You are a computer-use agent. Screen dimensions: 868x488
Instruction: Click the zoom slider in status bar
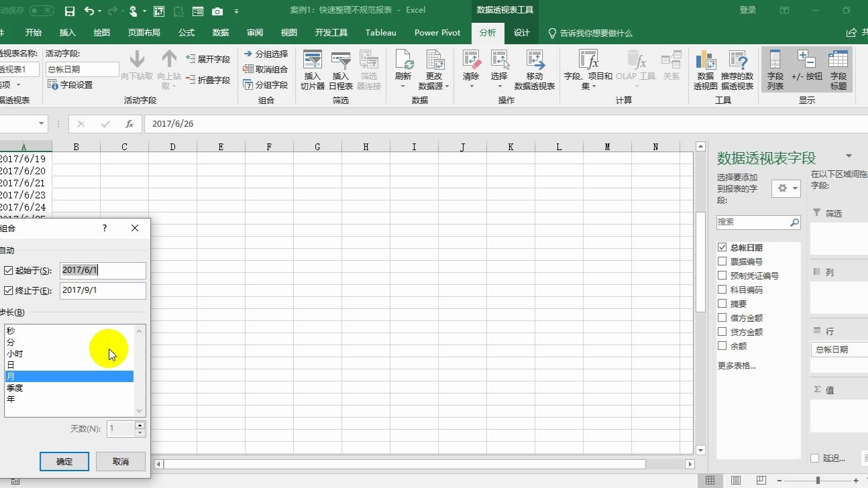pyautogui.click(x=818, y=480)
